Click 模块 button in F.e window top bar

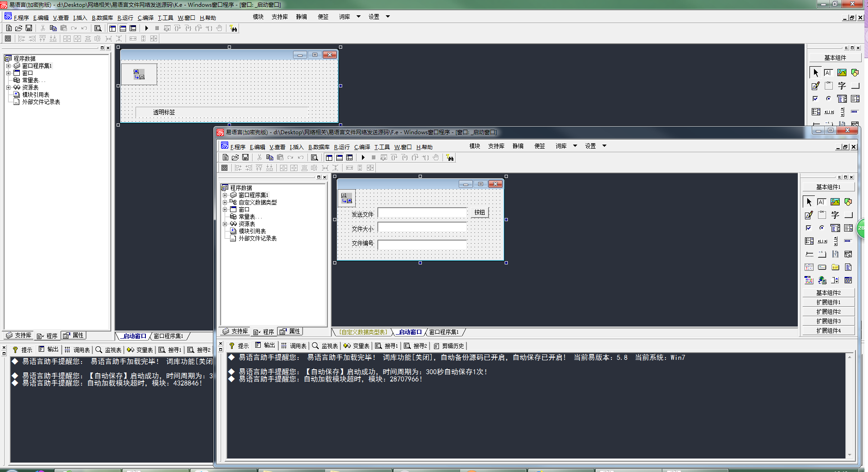[475, 146]
